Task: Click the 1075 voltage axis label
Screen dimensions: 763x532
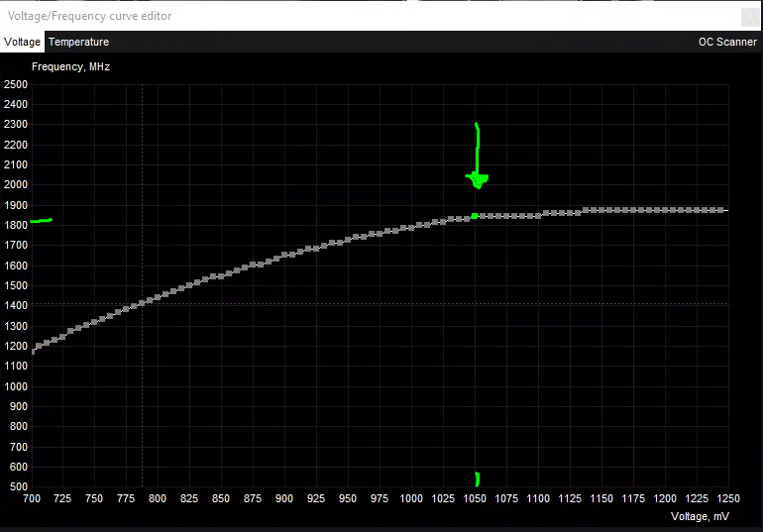Action: coord(506,498)
